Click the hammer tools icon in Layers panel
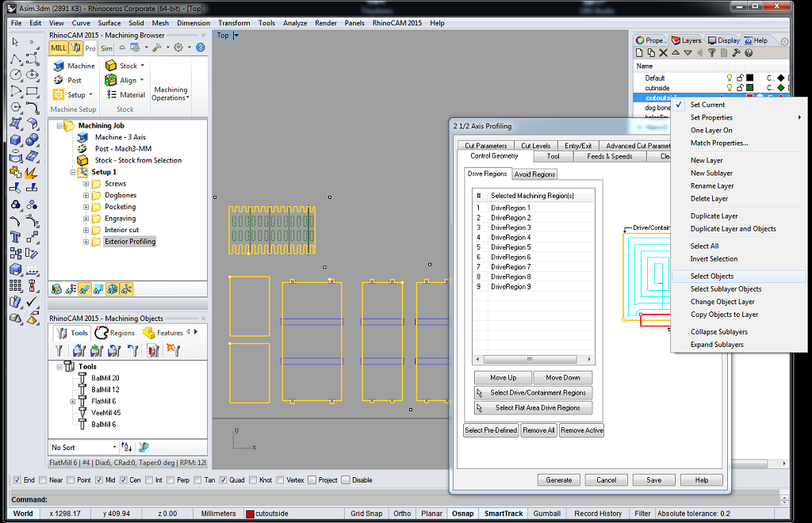 (736, 53)
